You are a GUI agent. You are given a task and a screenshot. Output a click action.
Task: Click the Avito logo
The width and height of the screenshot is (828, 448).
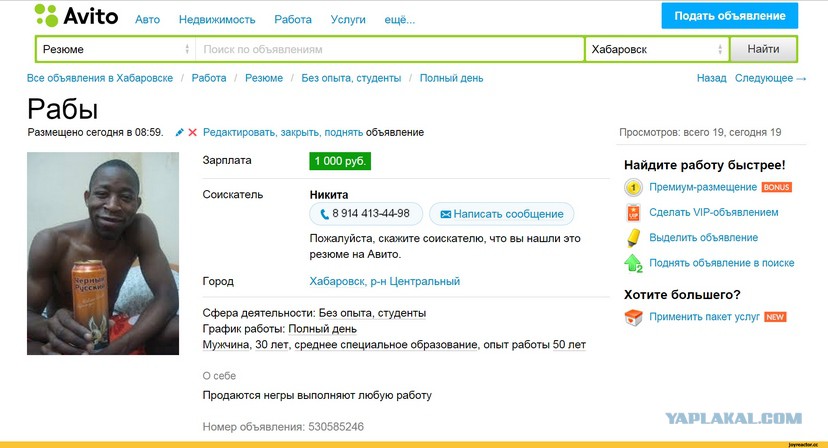[x=77, y=15]
